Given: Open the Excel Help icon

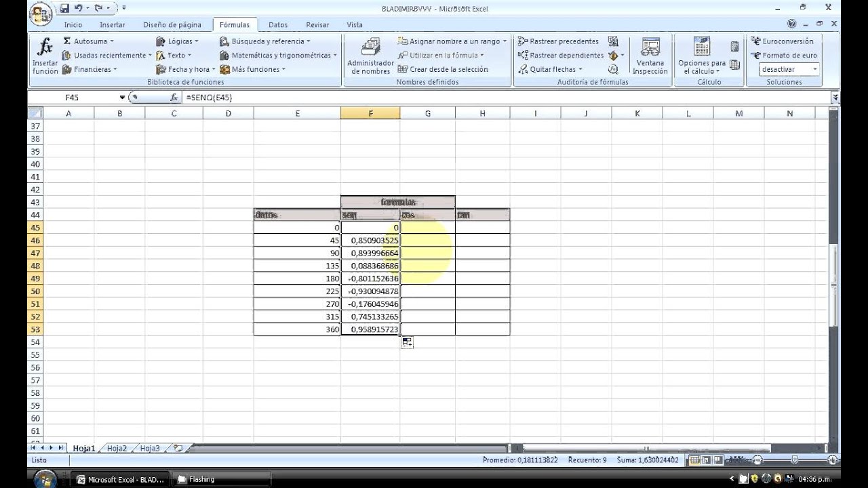Looking at the screenshot, I should (x=792, y=24).
